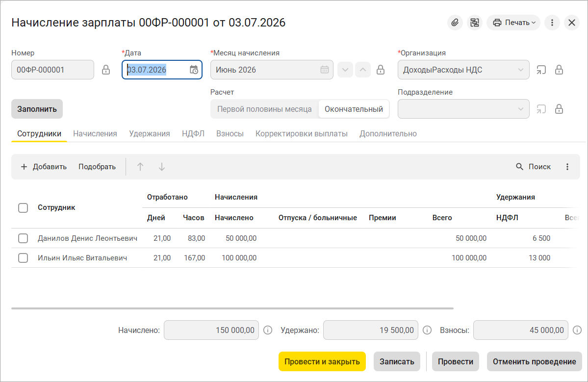Viewport: 588px width, 382px height.
Task: Click the Удержано total field 19 500,00
Action: pos(370,331)
